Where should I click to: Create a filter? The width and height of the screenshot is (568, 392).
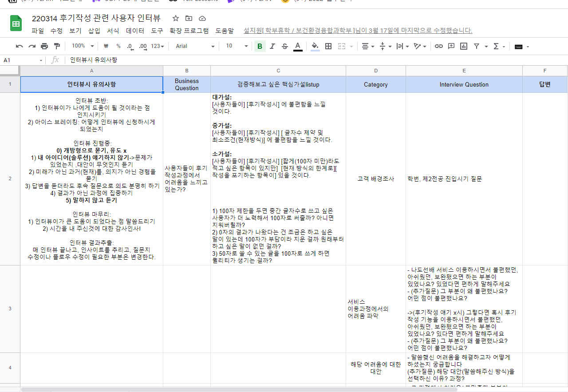coord(476,46)
